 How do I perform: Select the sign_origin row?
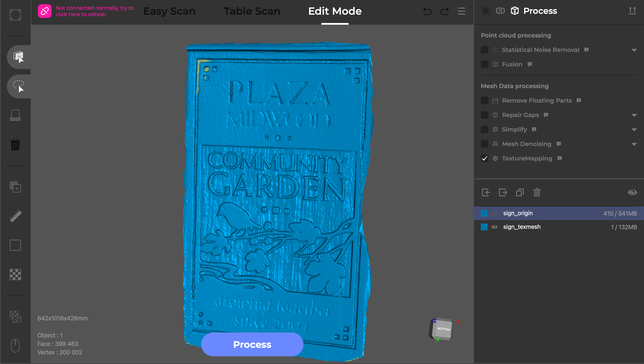[559, 213]
